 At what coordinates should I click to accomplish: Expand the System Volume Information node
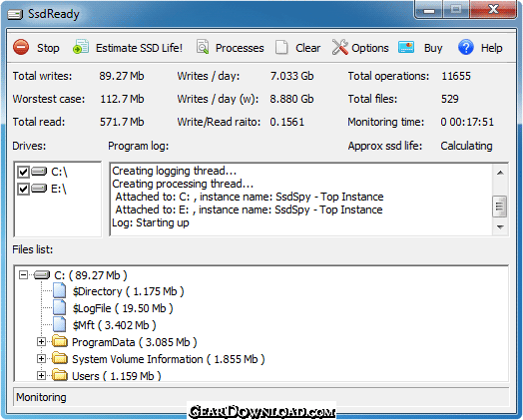(41, 359)
